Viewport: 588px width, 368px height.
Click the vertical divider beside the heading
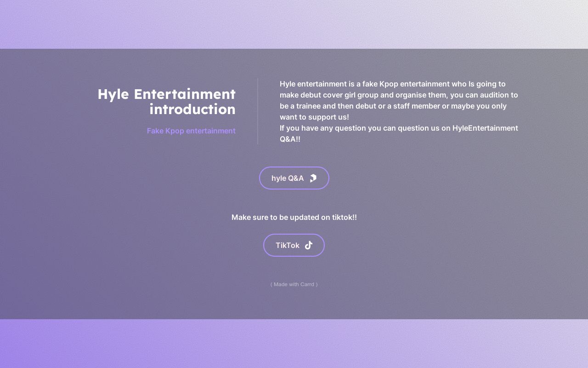point(258,111)
